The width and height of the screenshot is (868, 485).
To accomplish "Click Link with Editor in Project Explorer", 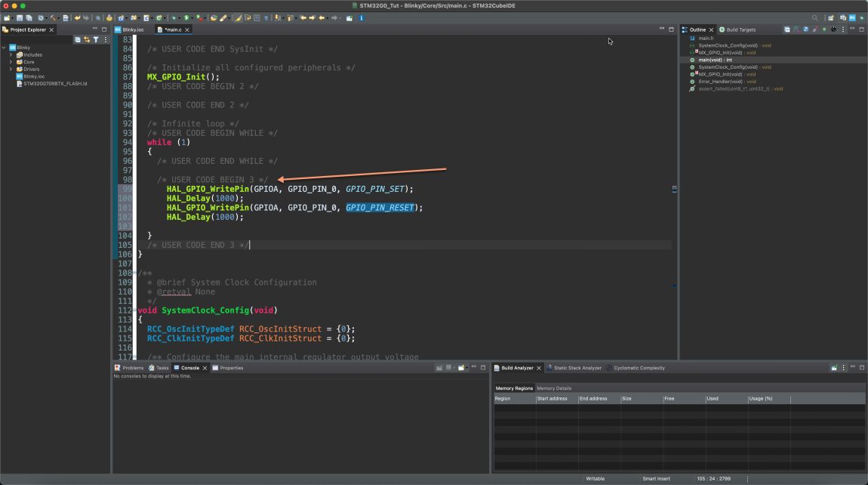I will click(x=87, y=39).
